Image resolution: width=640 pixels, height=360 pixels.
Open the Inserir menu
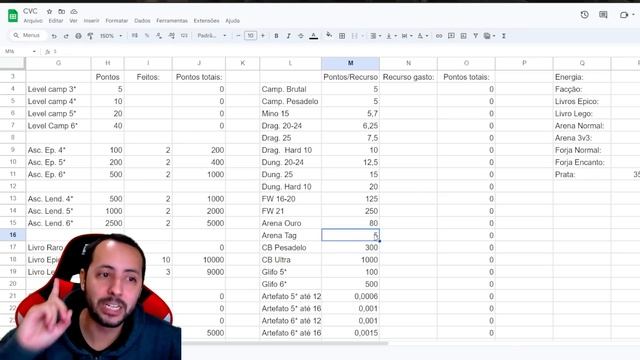[91, 21]
